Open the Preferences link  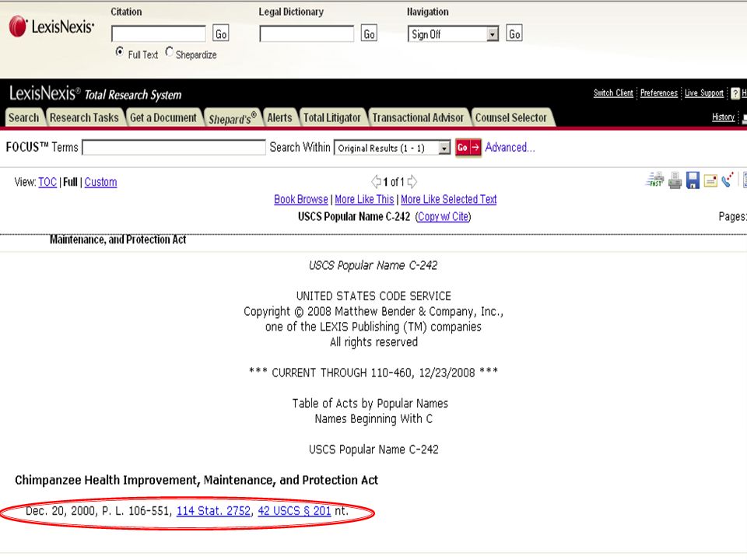[x=659, y=93]
